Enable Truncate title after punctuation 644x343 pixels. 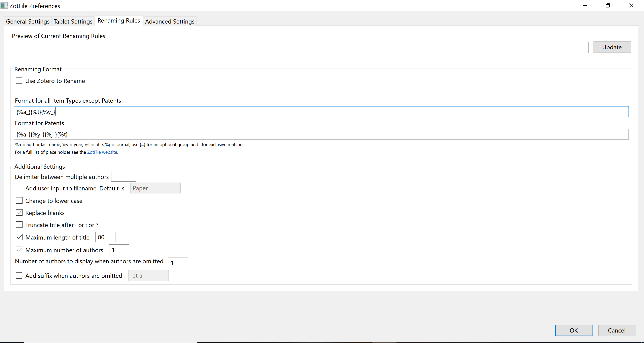(19, 225)
